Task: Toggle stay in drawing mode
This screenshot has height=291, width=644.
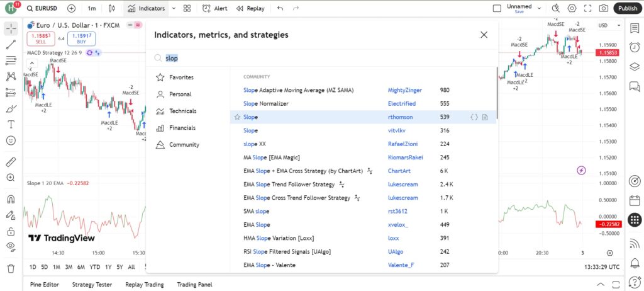Action: tap(11, 215)
